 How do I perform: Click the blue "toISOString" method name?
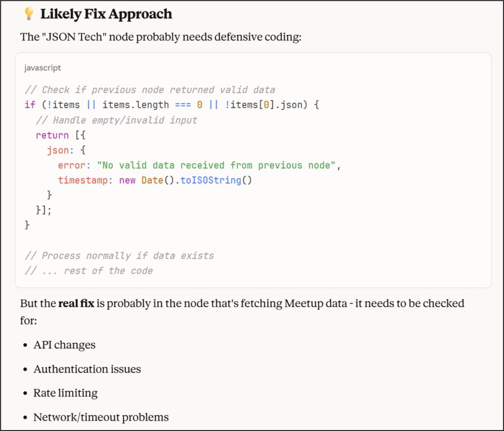211,180
